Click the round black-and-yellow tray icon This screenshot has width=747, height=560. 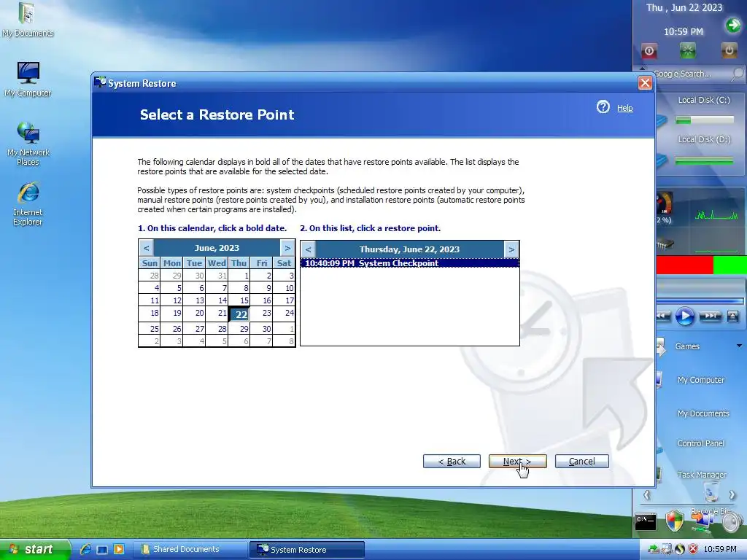[x=681, y=550]
